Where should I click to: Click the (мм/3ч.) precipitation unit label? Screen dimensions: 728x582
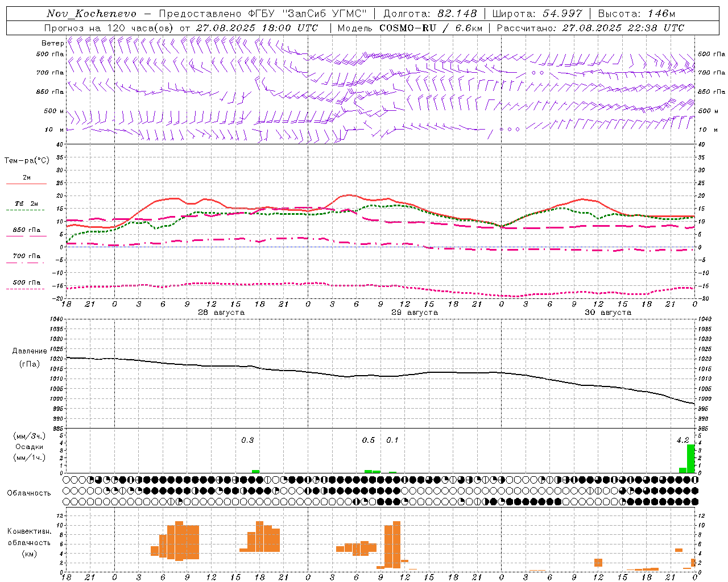coord(30,436)
